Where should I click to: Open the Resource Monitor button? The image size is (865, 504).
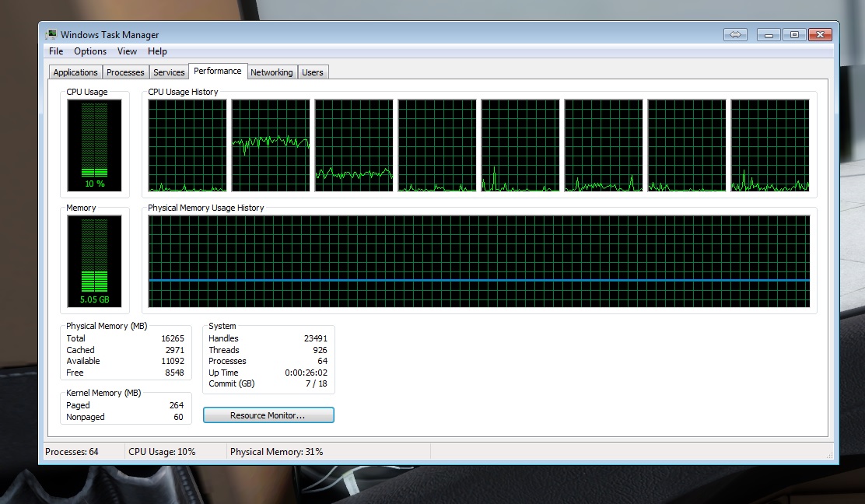268,415
